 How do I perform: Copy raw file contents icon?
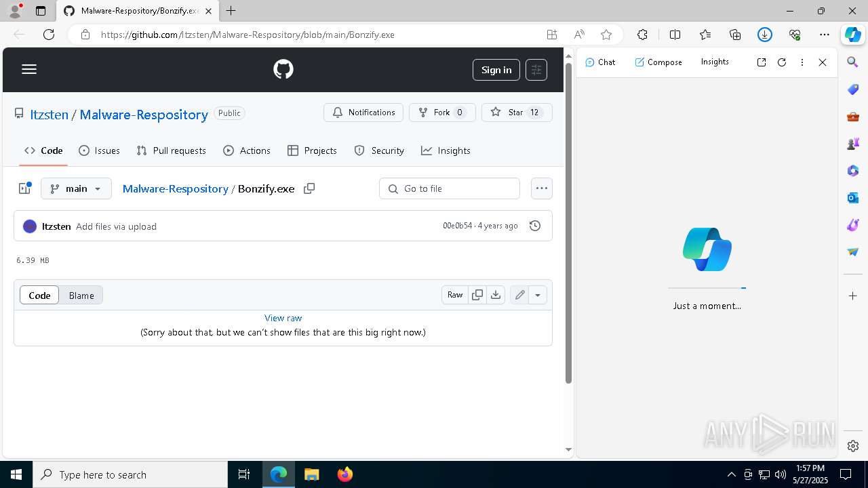pos(477,295)
